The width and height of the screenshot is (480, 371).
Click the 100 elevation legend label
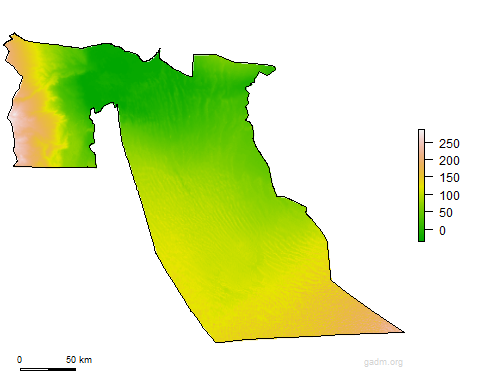click(449, 195)
